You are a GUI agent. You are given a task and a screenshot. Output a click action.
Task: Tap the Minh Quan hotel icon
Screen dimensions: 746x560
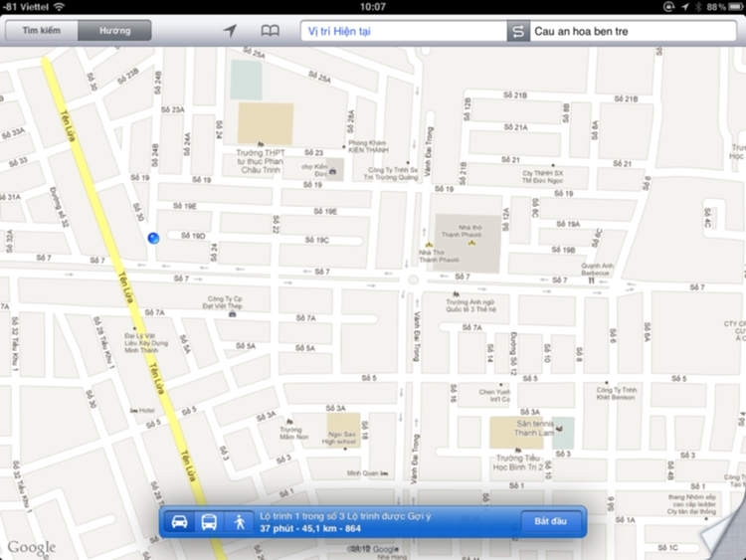(384, 473)
